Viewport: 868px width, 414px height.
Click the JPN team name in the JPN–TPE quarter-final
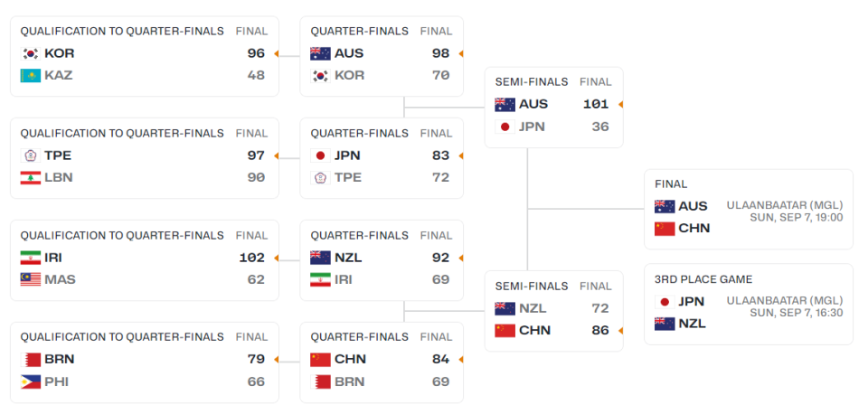pyautogui.click(x=347, y=155)
